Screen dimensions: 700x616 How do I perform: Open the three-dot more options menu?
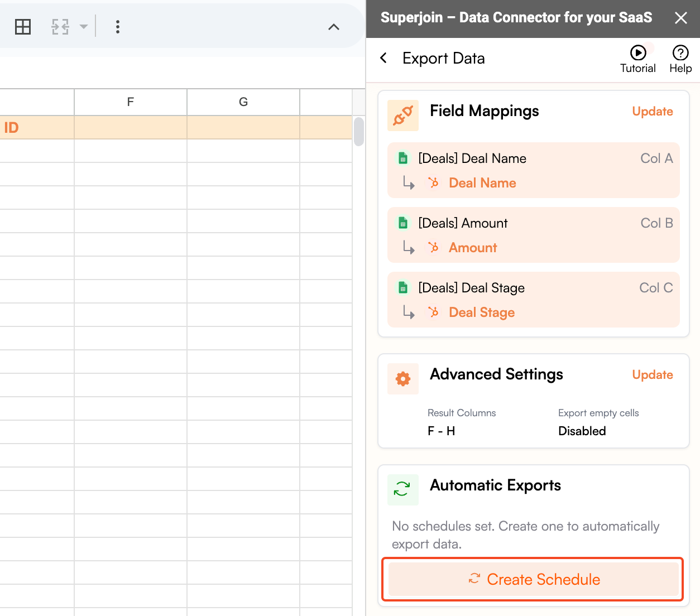tap(117, 27)
